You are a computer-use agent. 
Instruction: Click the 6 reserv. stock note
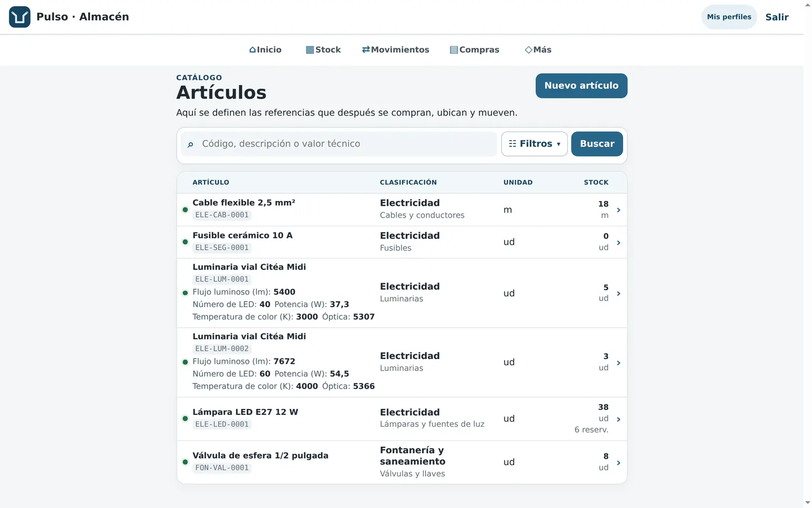click(x=591, y=429)
